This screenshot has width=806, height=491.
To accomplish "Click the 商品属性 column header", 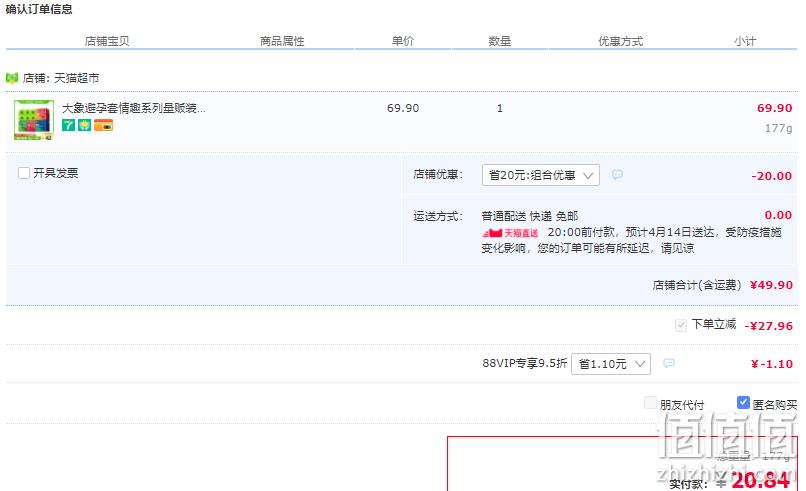I will click(282, 41).
